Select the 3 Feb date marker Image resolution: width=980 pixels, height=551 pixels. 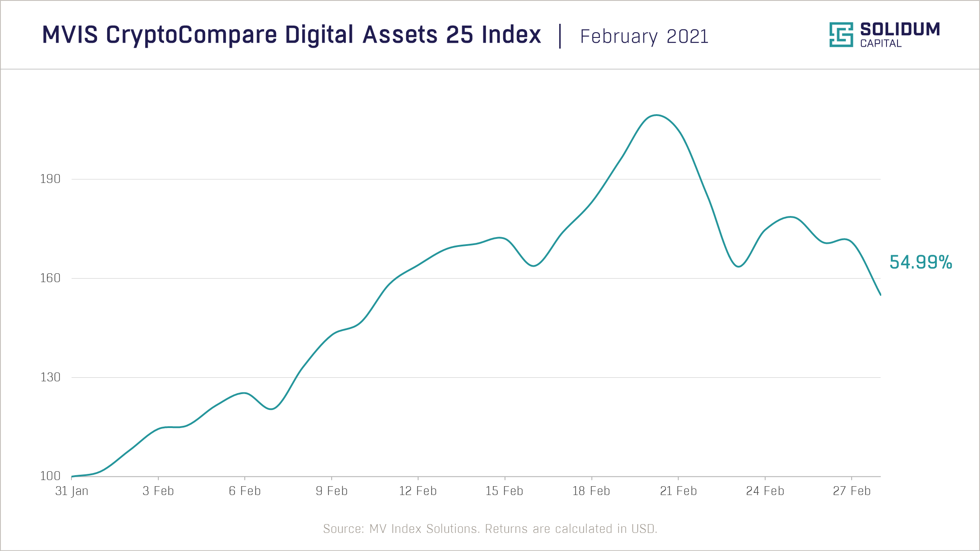pyautogui.click(x=158, y=491)
